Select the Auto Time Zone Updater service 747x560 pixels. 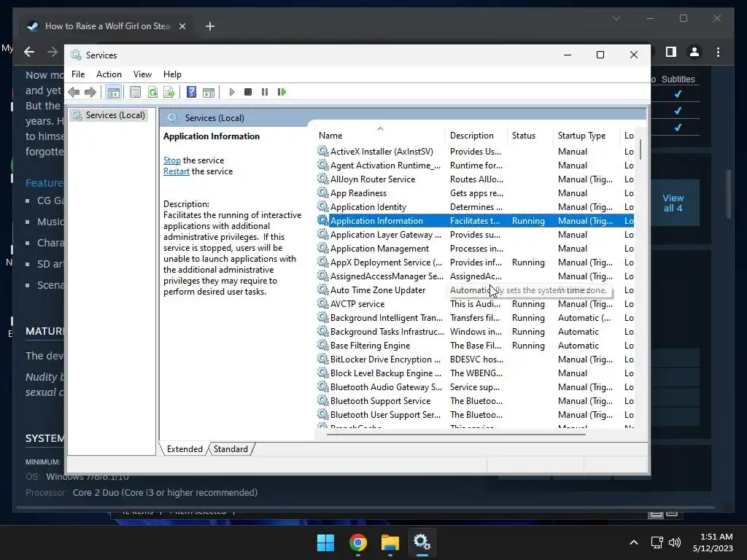[475, 290]
